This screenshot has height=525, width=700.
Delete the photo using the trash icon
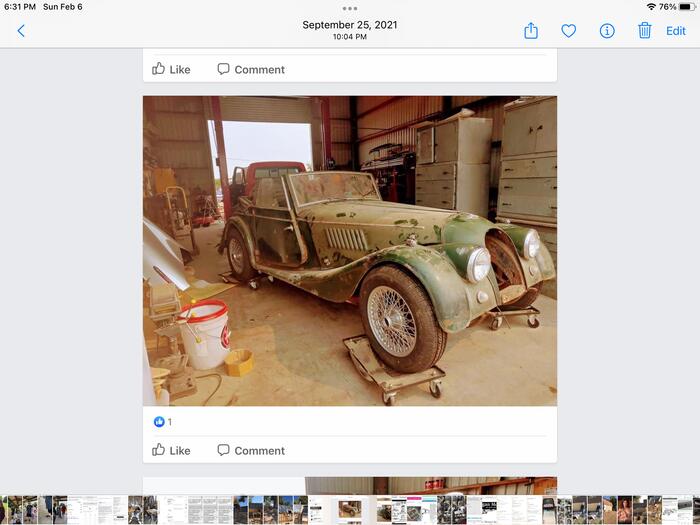pos(644,31)
